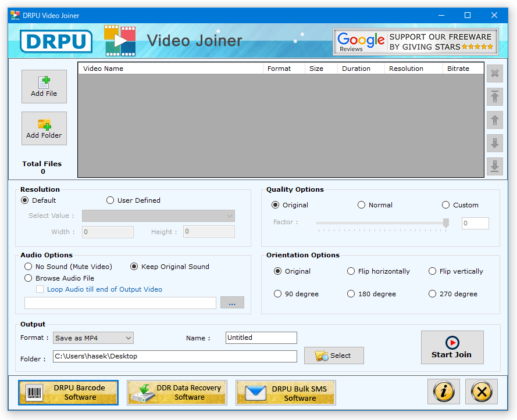The image size is (517, 420).
Task: Click the Duration column header
Action: [361, 69]
